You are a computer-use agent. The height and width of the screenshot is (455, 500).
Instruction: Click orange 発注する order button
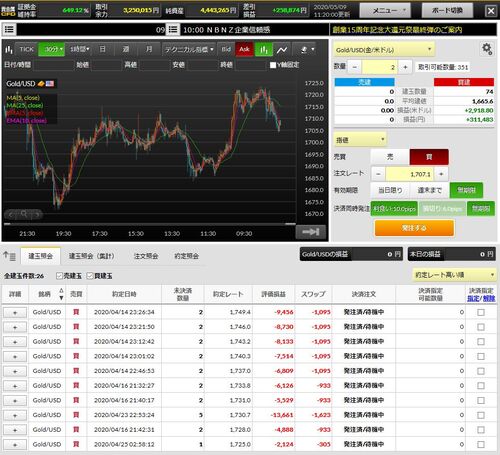coord(414,228)
